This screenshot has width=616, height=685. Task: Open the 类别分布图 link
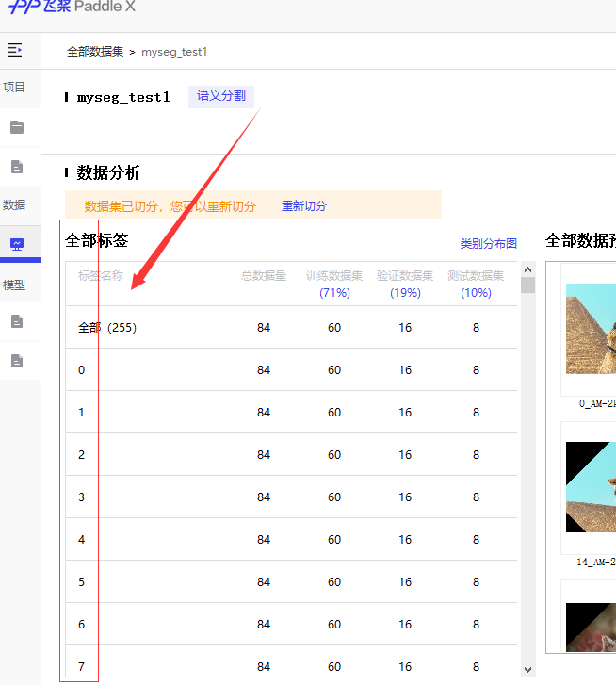pyautogui.click(x=489, y=243)
